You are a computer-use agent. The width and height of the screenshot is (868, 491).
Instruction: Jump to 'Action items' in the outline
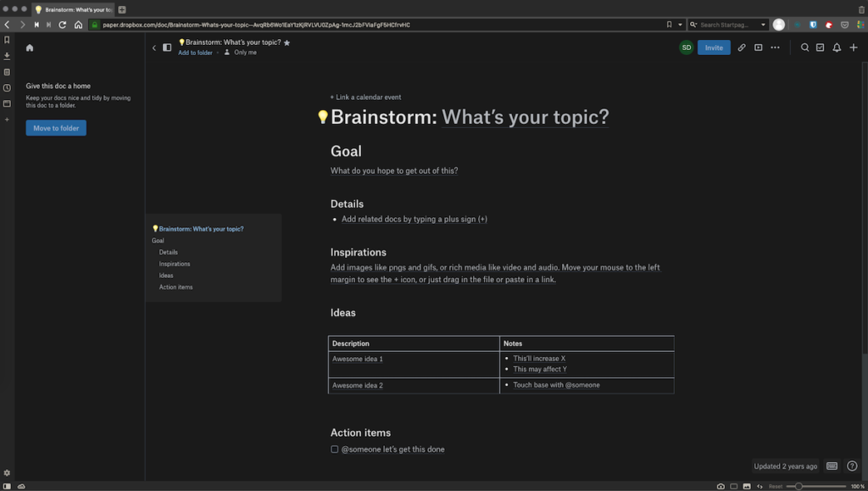[x=175, y=287]
